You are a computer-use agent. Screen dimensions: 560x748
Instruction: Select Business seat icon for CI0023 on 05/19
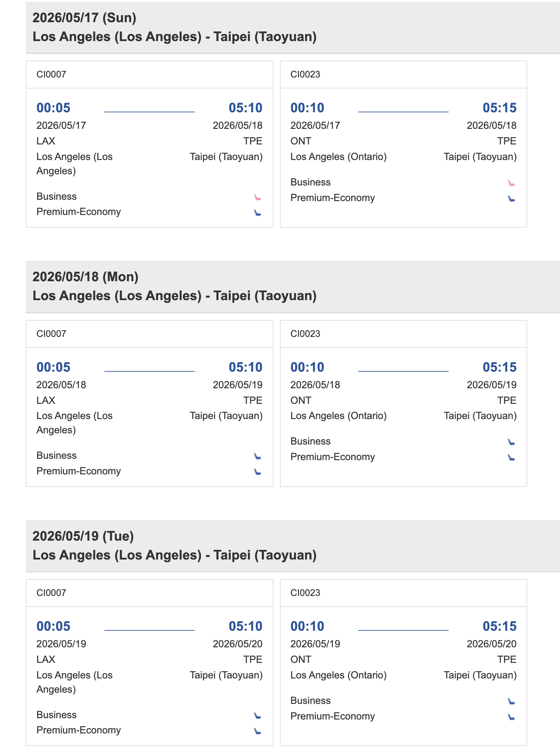pos(511,702)
